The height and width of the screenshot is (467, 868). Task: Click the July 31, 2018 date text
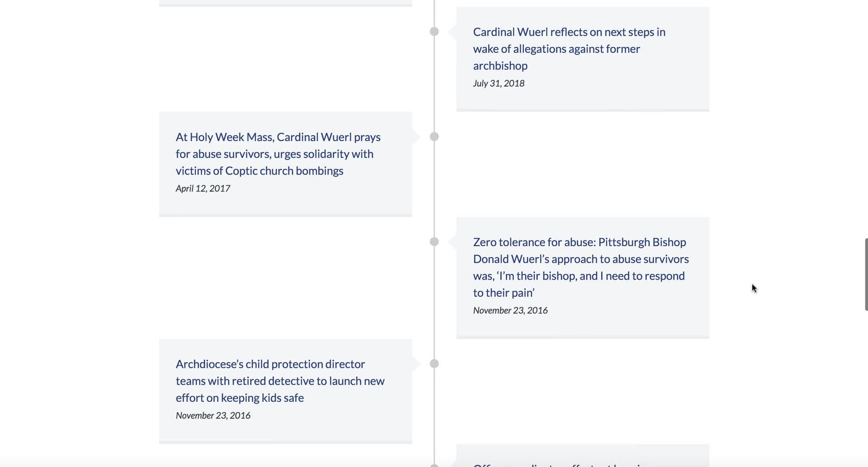pos(499,83)
